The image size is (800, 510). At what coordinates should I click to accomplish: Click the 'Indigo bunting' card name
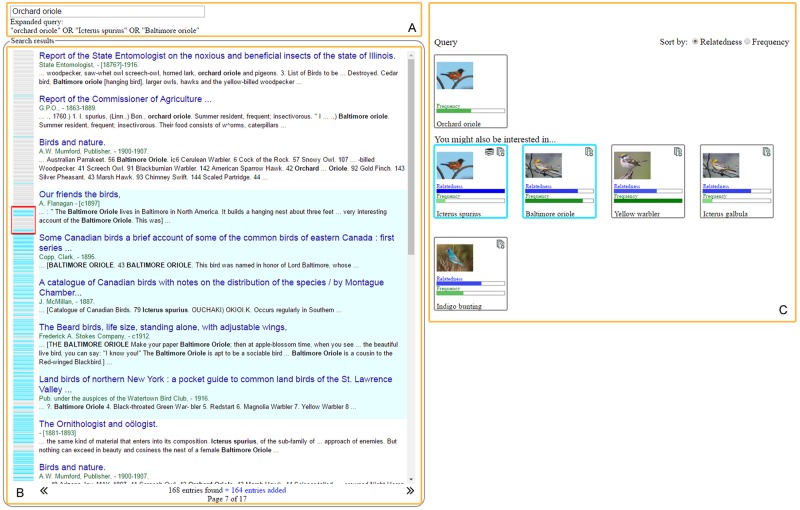459,306
